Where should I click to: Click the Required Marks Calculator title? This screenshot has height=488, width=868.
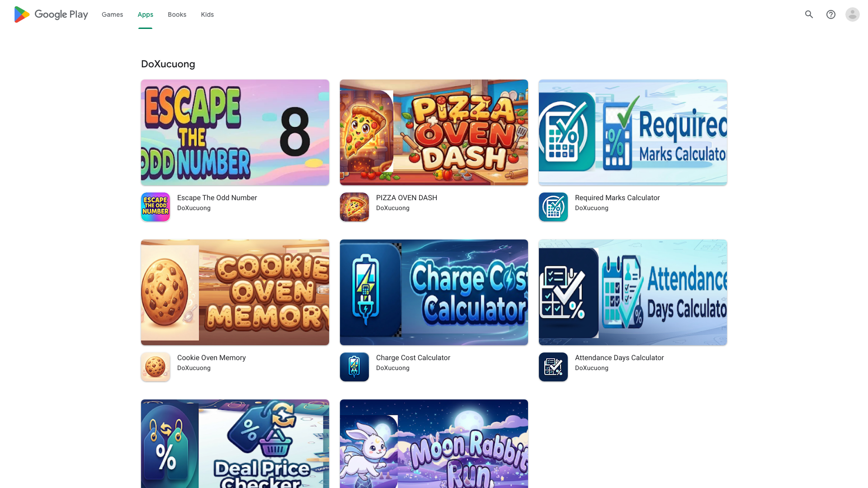coord(618,198)
